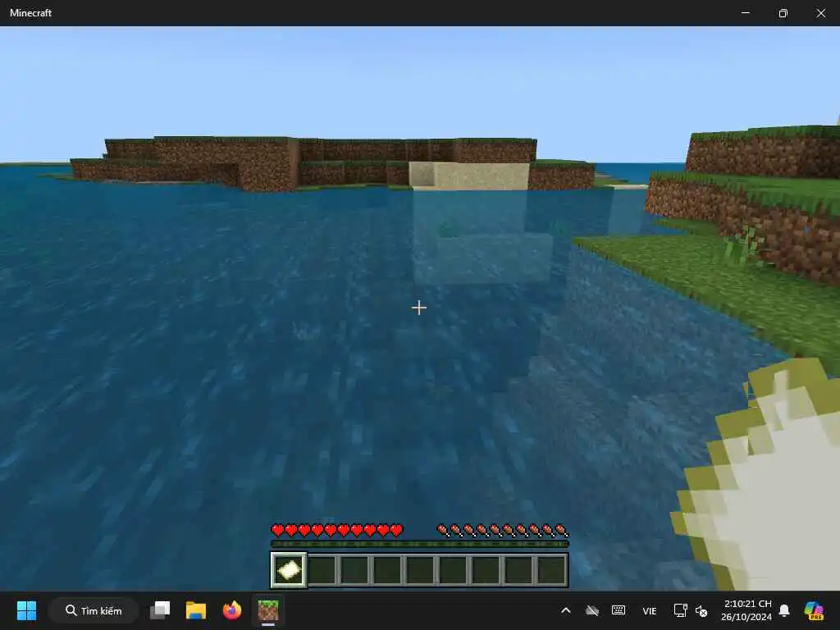Click the Tìm kiếm search box
The height and width of the screenshot is (630, 840).
point(94,610)
